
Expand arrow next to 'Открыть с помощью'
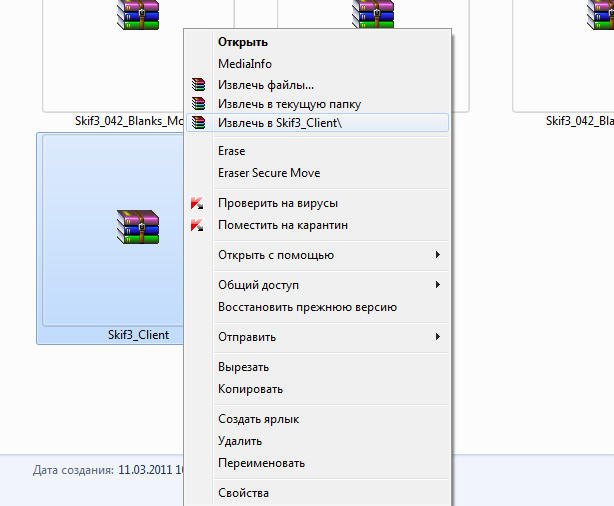438,255
